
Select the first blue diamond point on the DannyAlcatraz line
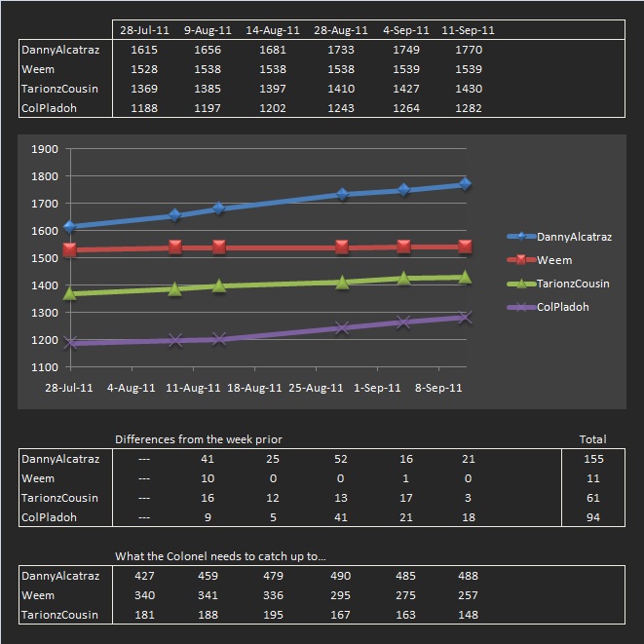tap(70, 226)
